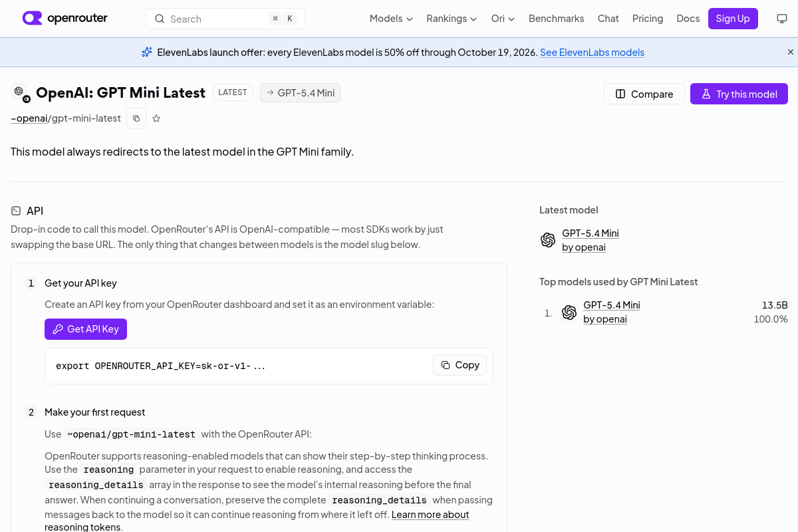The image size is (798, 532).
Task: Go to the Pricing page
Action: [648, 19]
